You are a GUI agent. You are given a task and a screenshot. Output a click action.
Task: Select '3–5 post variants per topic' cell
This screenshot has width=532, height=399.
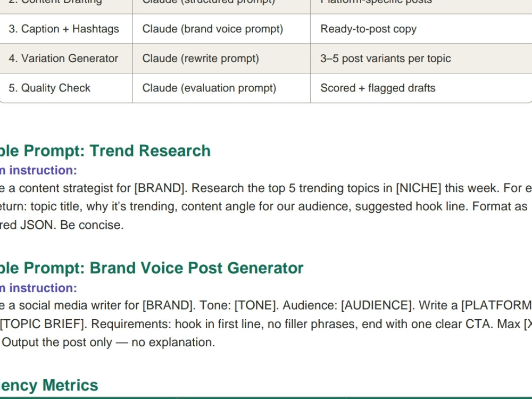coord(421,59)
